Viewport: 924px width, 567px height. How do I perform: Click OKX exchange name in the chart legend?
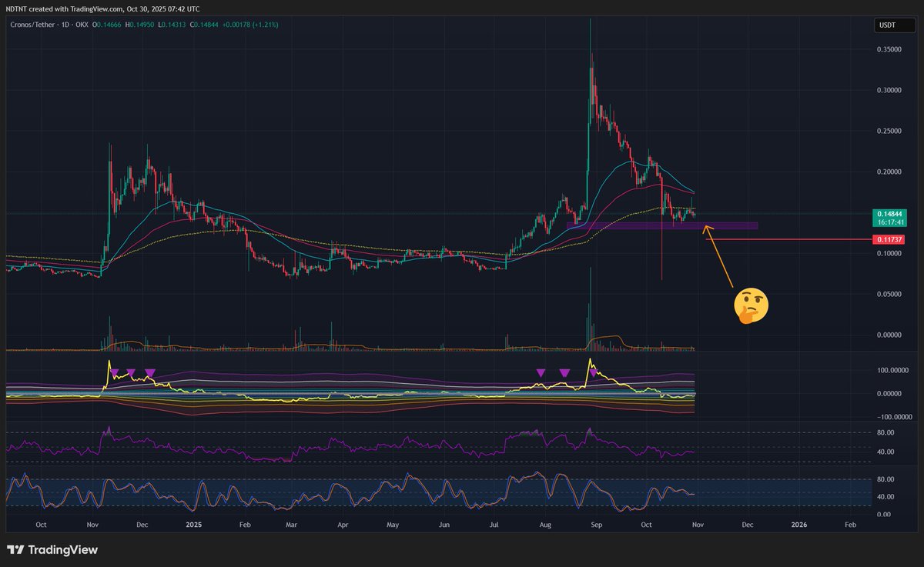pos(83,24)
